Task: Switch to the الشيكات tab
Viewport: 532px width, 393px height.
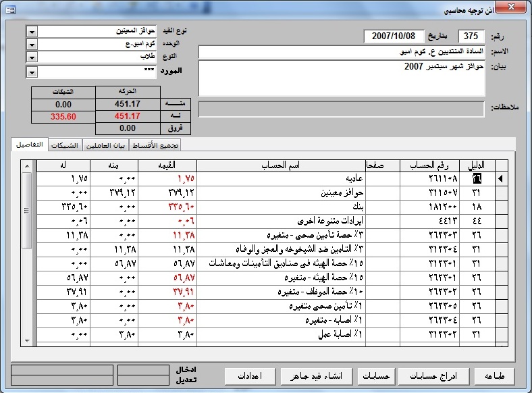Action: point(65,146)
